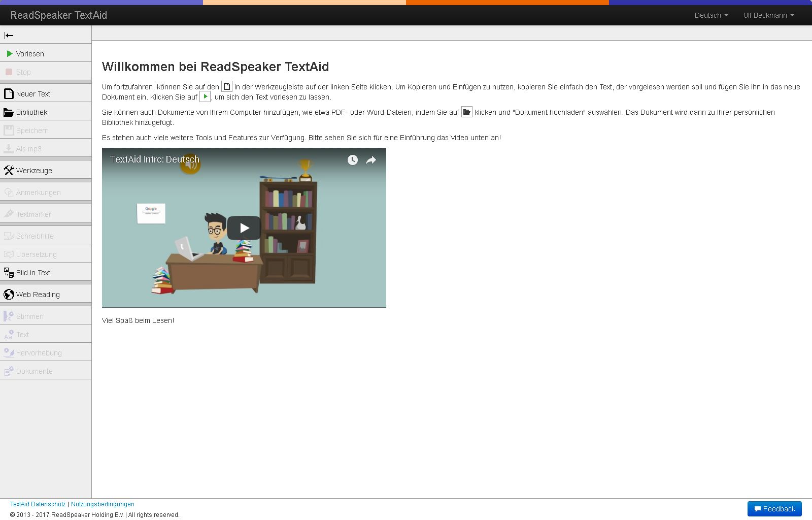Click the Willkommen bei ReadSpeaker TextAid heading
Viewport: 812px width, 520px height.
pyautogui.click(x=215, y=67)
